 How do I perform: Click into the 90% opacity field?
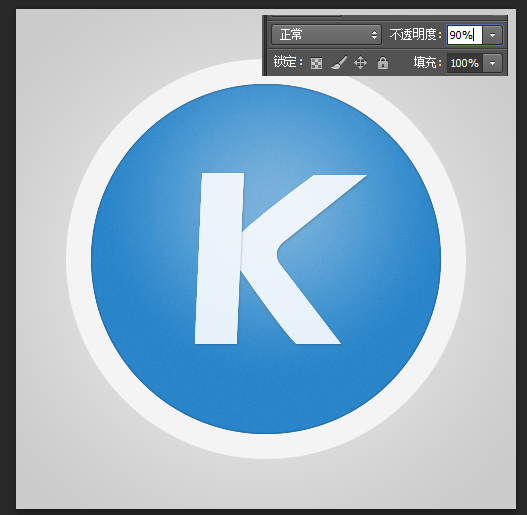[x=464, y=35]
